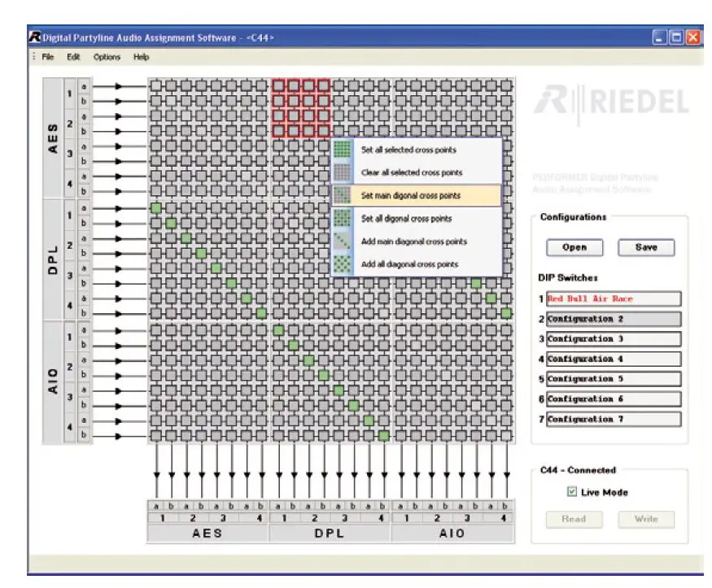Open the Edit menu
The image size is (712, 588).
pos(73,57)
